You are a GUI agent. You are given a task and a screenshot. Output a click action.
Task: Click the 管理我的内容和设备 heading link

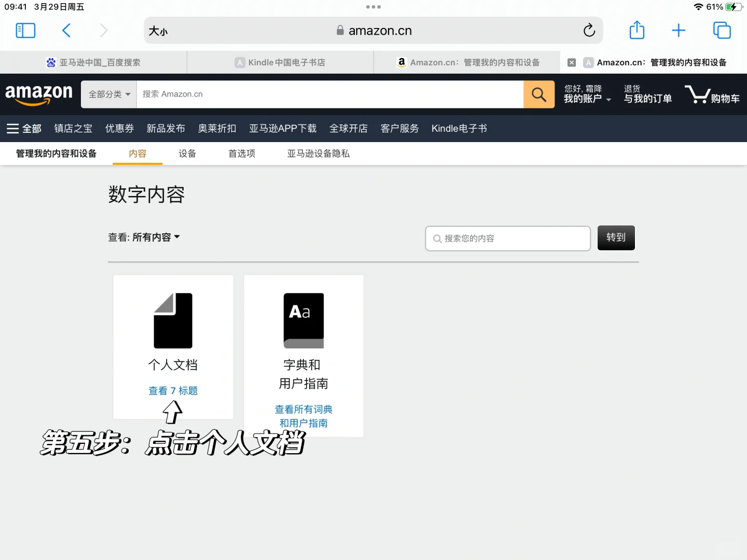56,153
